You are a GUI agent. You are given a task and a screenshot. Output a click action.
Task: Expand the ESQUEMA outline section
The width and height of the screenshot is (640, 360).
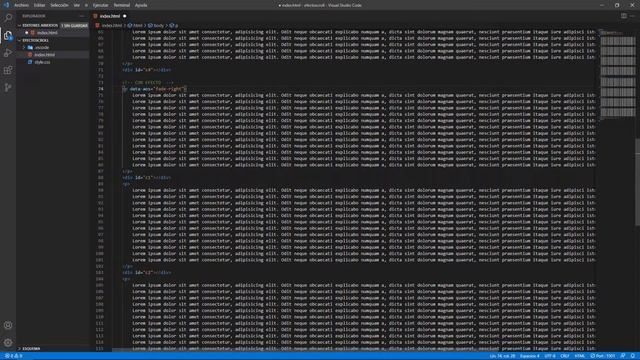click(x=19, y=349)
